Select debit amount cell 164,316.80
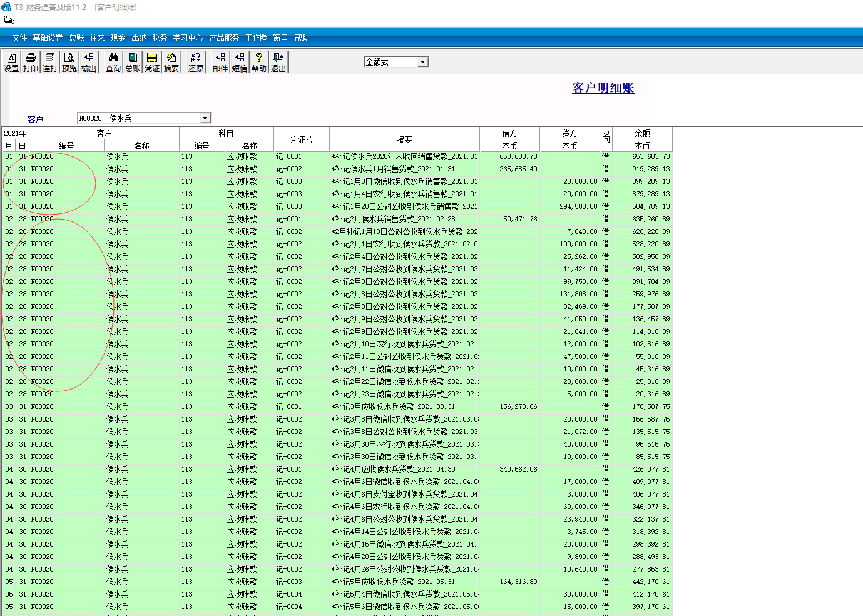863x616 pixels. coord(509,582)
